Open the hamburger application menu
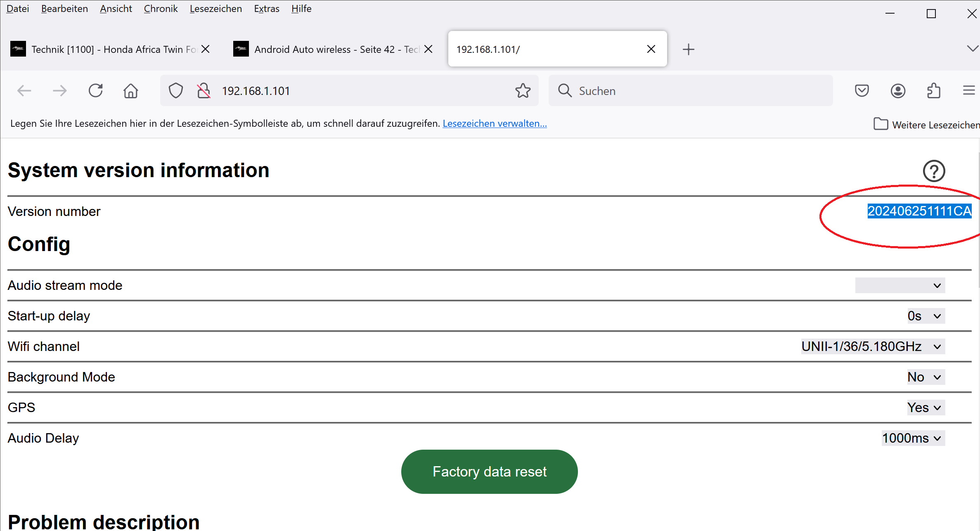 968,90
